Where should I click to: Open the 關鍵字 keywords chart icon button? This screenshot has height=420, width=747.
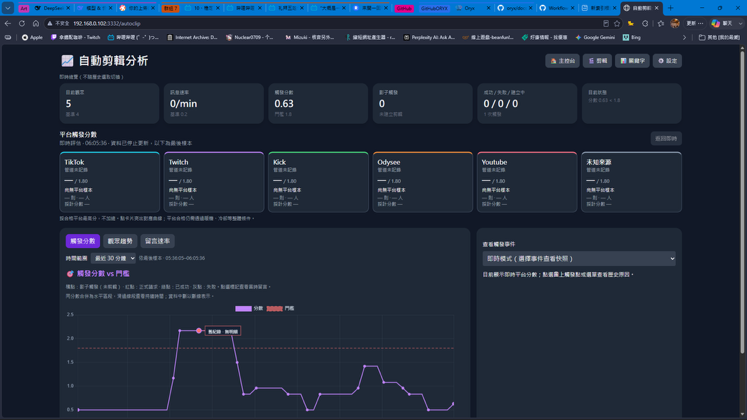[x=632, y=61]
